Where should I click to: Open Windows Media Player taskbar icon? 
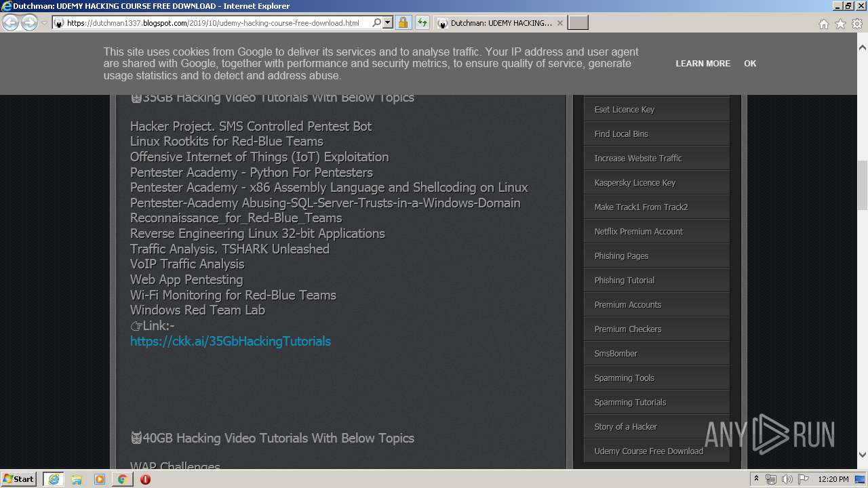pos(100,479)
